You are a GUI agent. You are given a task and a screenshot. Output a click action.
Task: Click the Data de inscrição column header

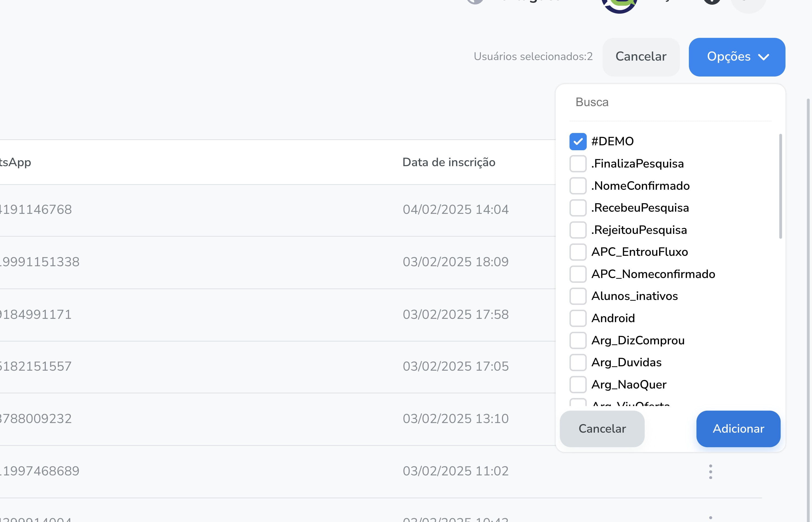tap(449, 162)
